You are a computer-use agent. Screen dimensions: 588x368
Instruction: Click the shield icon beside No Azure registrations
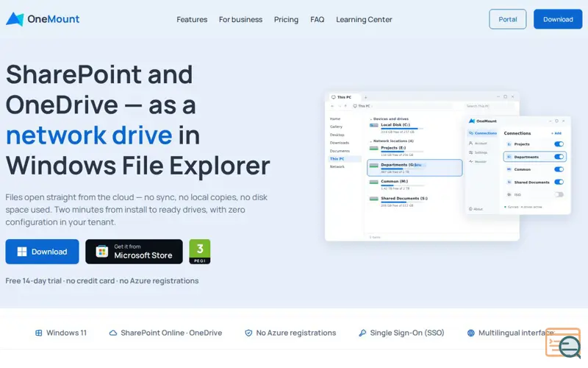coord(248,333)
